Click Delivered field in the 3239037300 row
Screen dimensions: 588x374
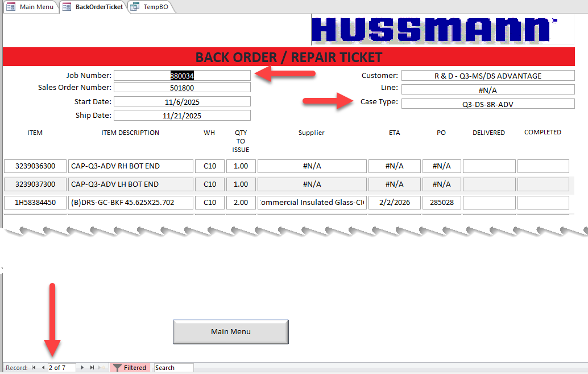(x=489, y=184)
